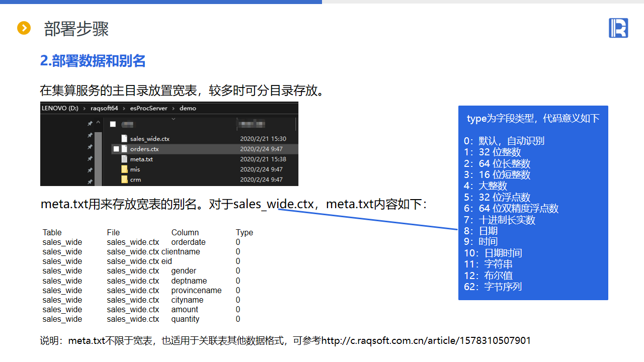Click the navigation pane scroll-up arrow
Image resolution: width=644 pixels, height=362 pixels.
coord(98,123)
